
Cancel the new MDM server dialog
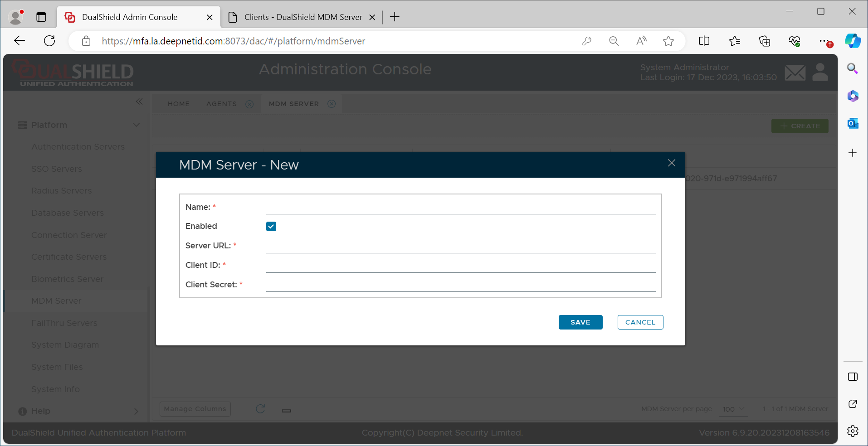pyautogui.click(x=640, y=322)
